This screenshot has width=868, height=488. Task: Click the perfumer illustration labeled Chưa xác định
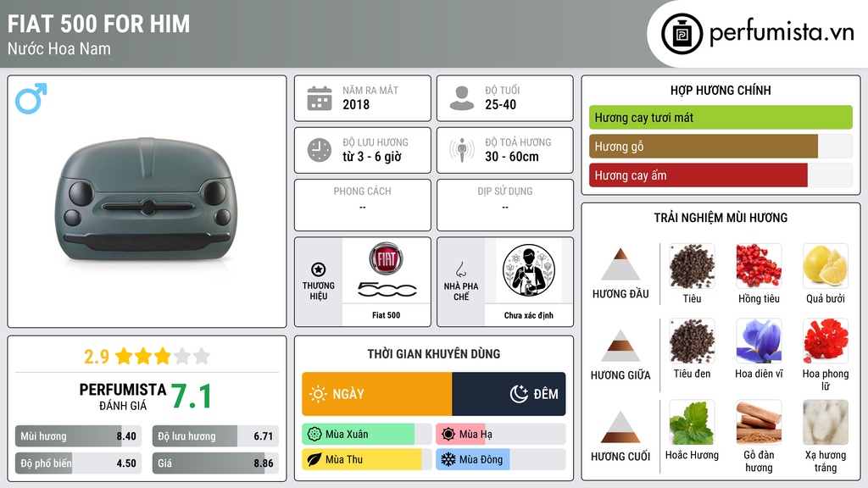[529, 270]
